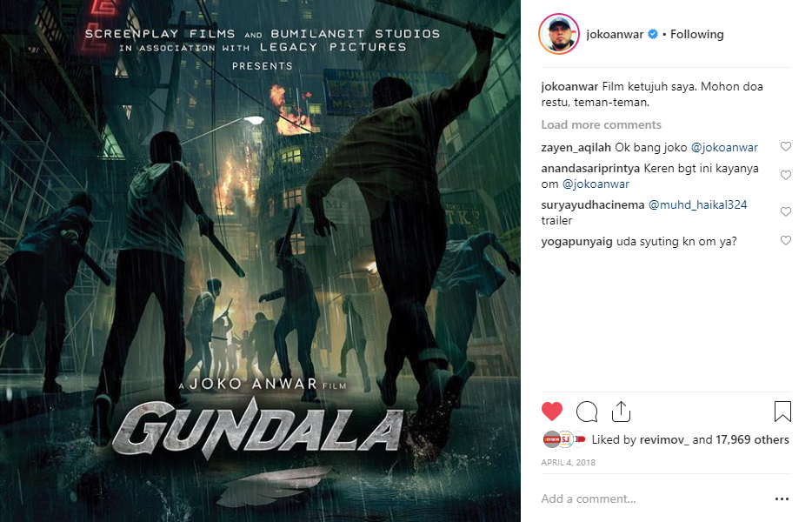This screenshot has height=522, width=812.
Task: Focus the Add a comment field
Action: (x=653, y=499)
